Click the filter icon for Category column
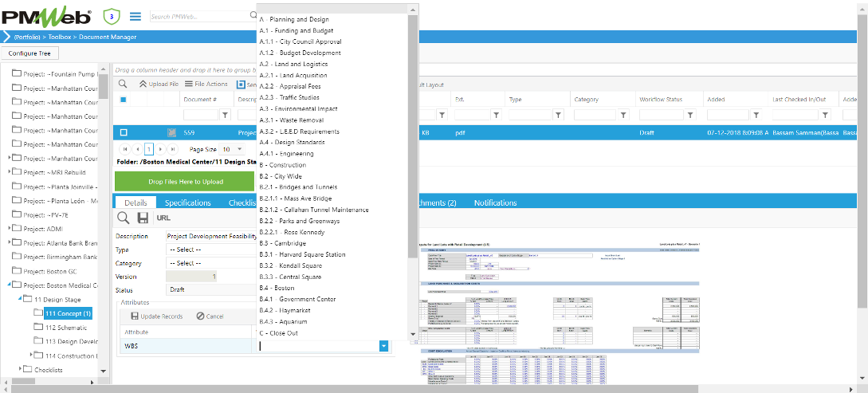 point(623,115)
